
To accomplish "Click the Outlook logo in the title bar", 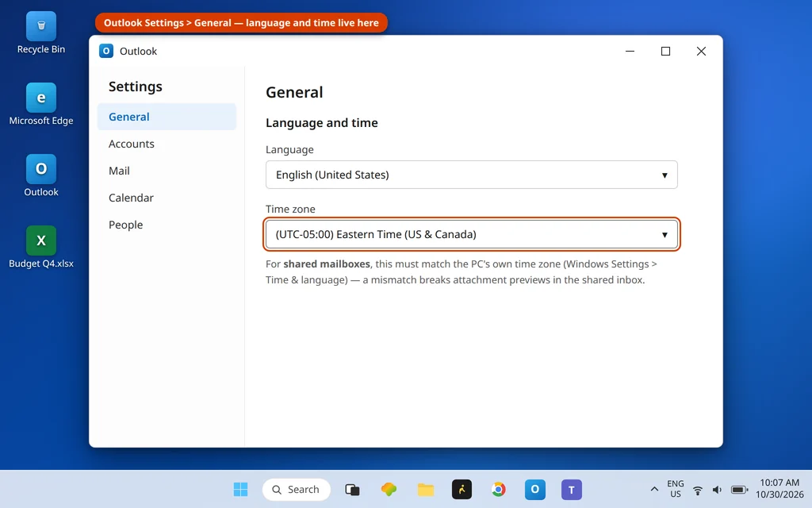I will pyautogui.click(x=106, y=51).
